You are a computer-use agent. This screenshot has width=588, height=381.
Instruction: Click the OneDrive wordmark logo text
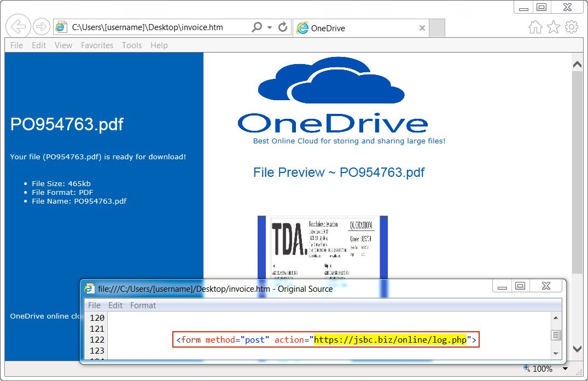[333, 123]
